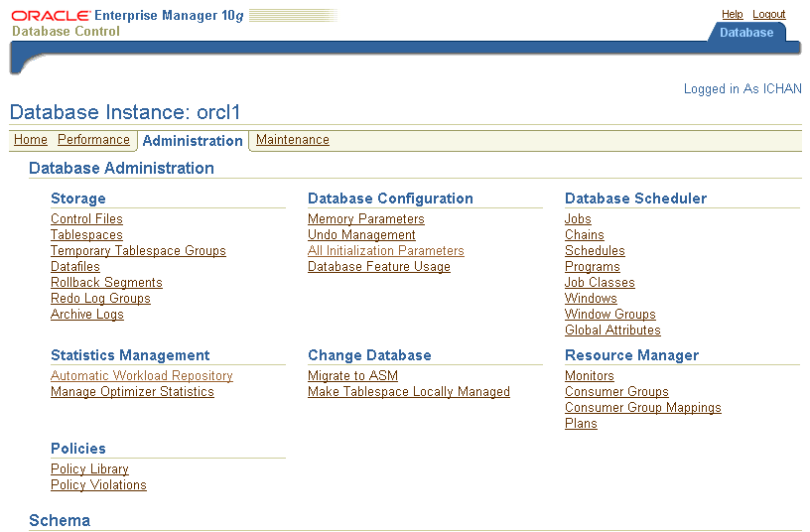View Redo Log Groups
This screenshot has width=810, height=532.
pyautogui.click(x=100, y=299)
